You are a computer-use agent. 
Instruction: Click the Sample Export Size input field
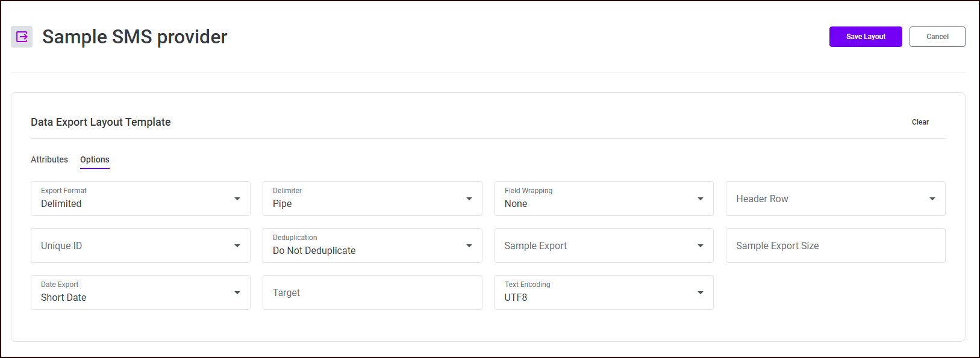(835, 245)
